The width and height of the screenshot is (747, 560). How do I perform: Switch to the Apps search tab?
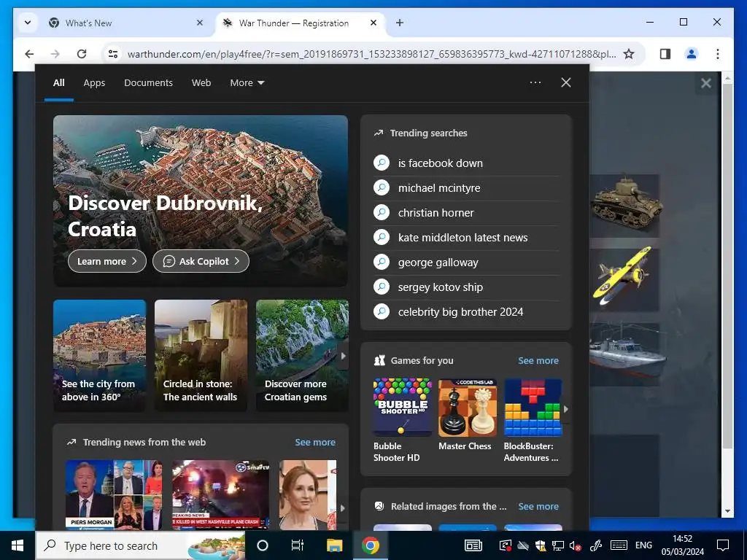point(94,83)
